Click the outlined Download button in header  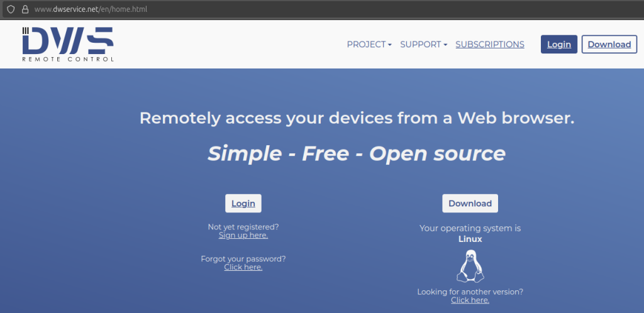[609, 44]
